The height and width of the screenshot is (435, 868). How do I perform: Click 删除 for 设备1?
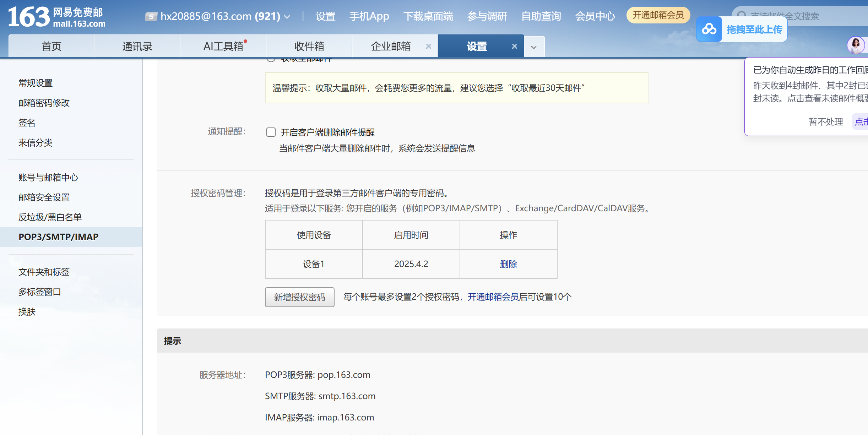point(508,264)
